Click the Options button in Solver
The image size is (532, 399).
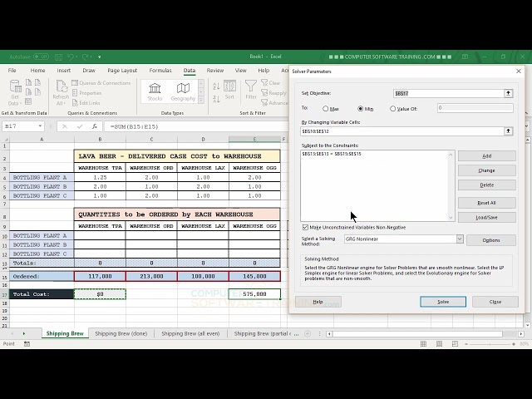tap(491, 240)
